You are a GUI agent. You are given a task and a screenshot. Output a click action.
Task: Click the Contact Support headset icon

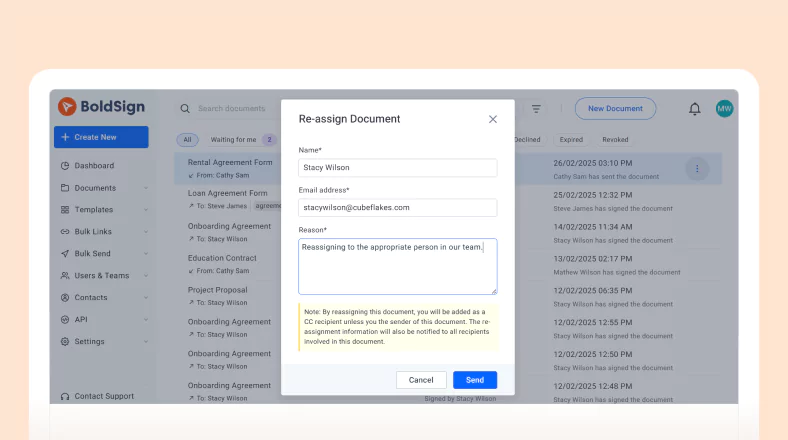pyautogui.click(x=65, y=396)
